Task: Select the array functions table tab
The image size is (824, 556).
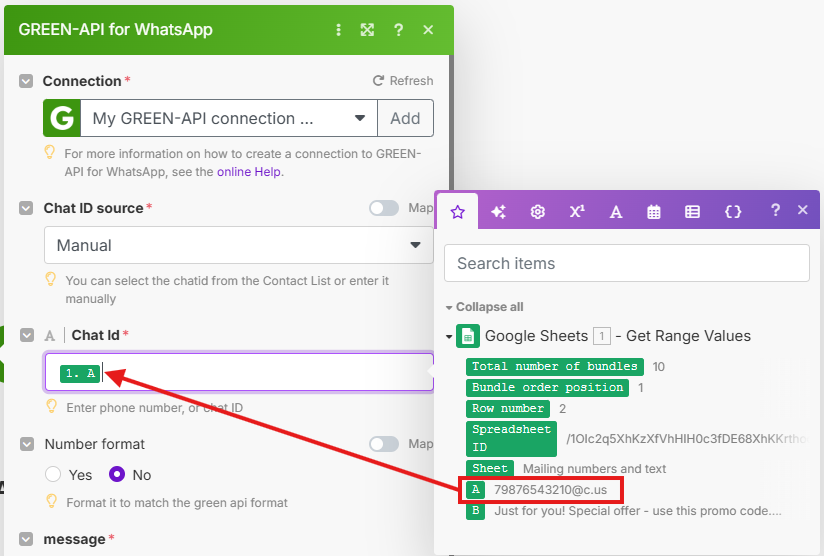Action: click(x=692, y=211)
